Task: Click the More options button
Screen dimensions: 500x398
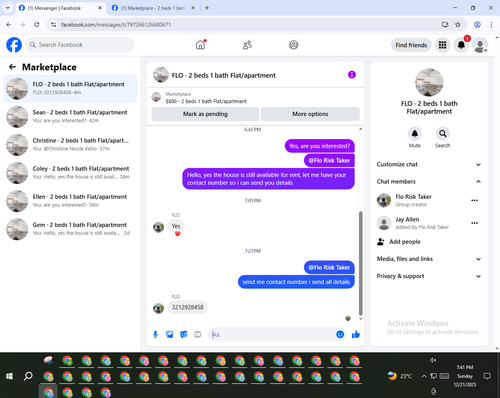Action: coord(310,114)
